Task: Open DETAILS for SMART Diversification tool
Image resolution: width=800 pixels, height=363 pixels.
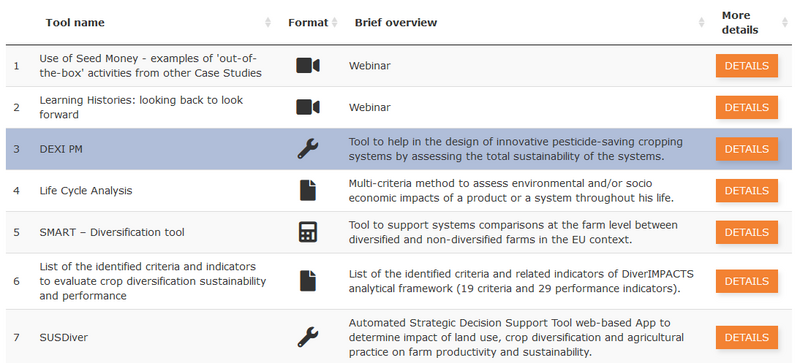Action: [746, 232]
